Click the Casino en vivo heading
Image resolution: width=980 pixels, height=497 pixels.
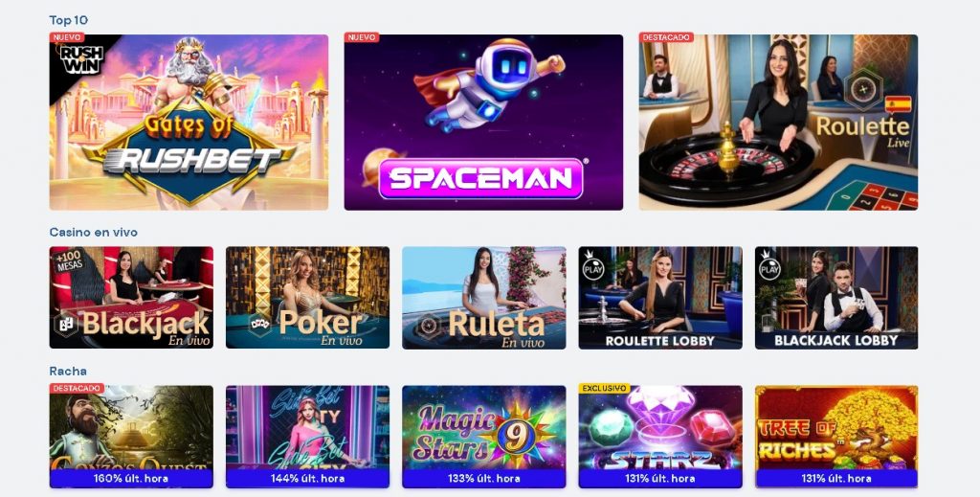[93, 232]
